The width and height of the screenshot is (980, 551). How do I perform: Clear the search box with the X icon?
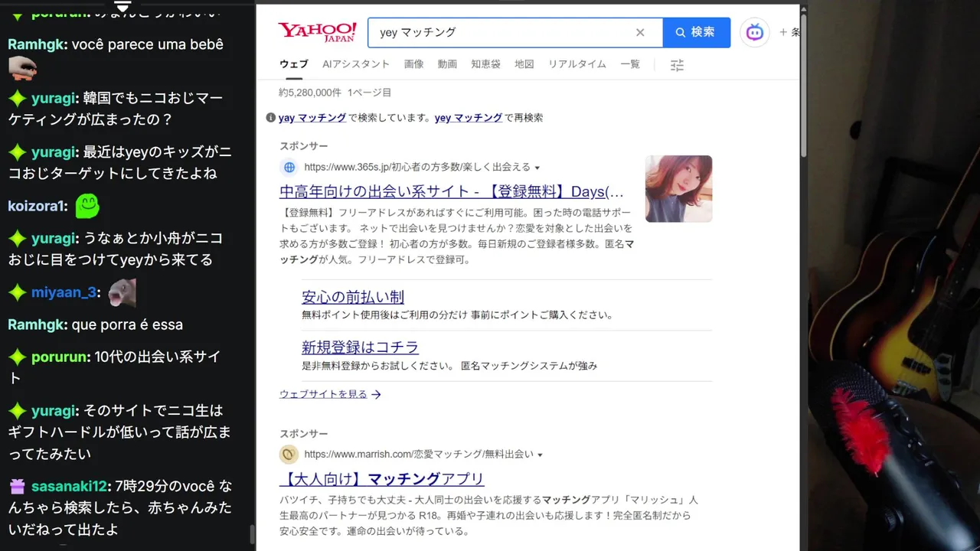pos(640,32)
